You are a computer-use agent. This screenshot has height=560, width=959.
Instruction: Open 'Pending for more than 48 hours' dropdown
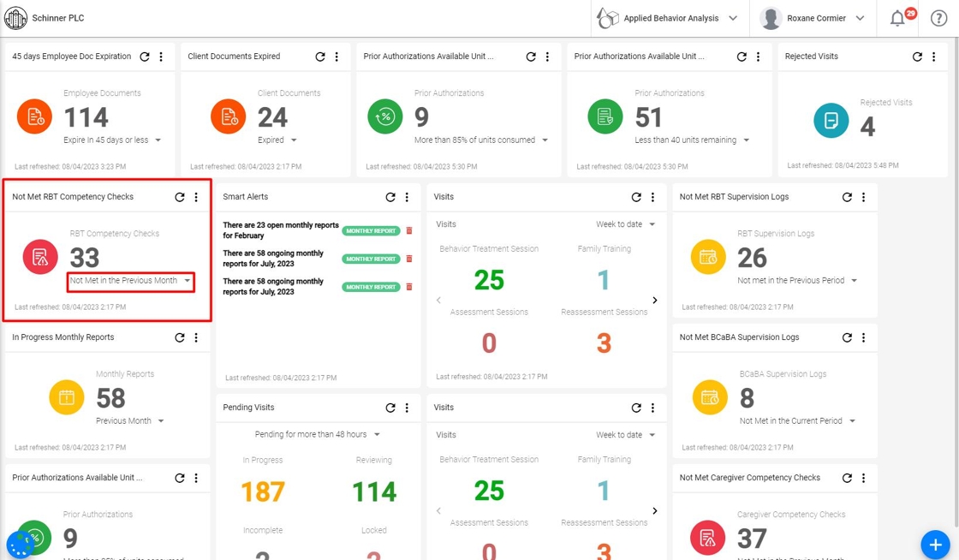[318, 435]
